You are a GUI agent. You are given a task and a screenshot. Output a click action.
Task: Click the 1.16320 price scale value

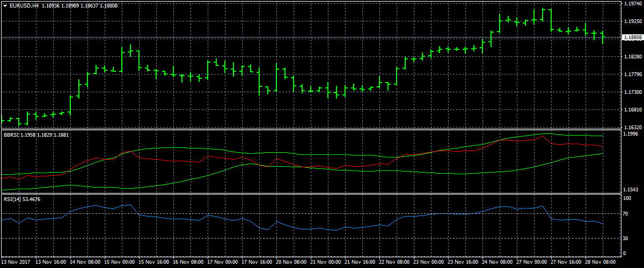633,128
